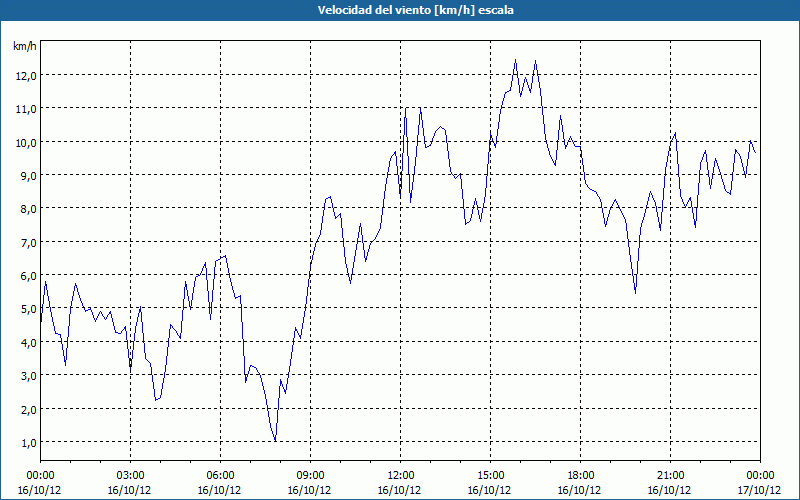Viewport: 800px width, 500px height.
Task: Select the 10,0 y-axis value
Action: [x=27, y=142]
